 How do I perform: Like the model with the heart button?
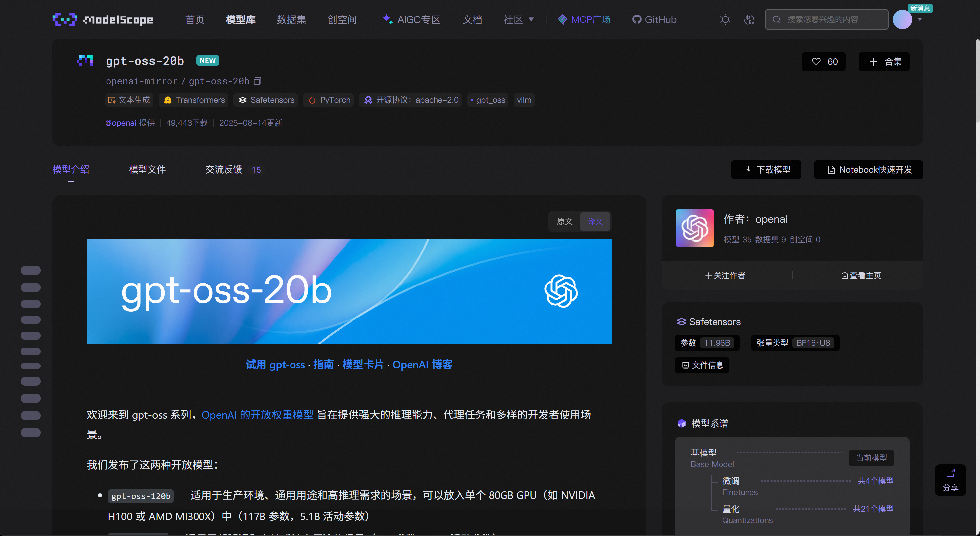tap(824, 62)
